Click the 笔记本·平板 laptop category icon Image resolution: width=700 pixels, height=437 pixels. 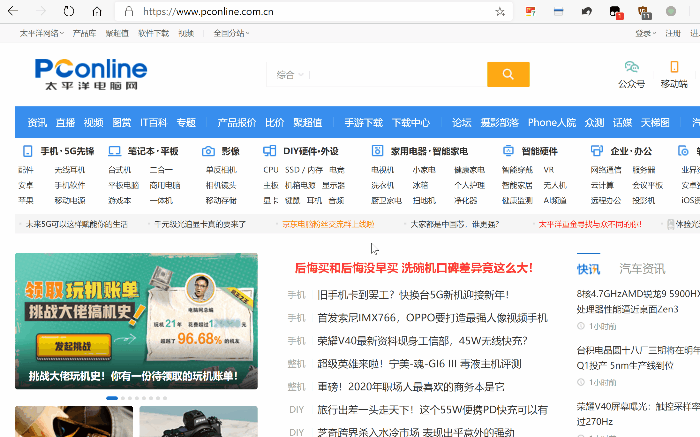pos(115,151)
